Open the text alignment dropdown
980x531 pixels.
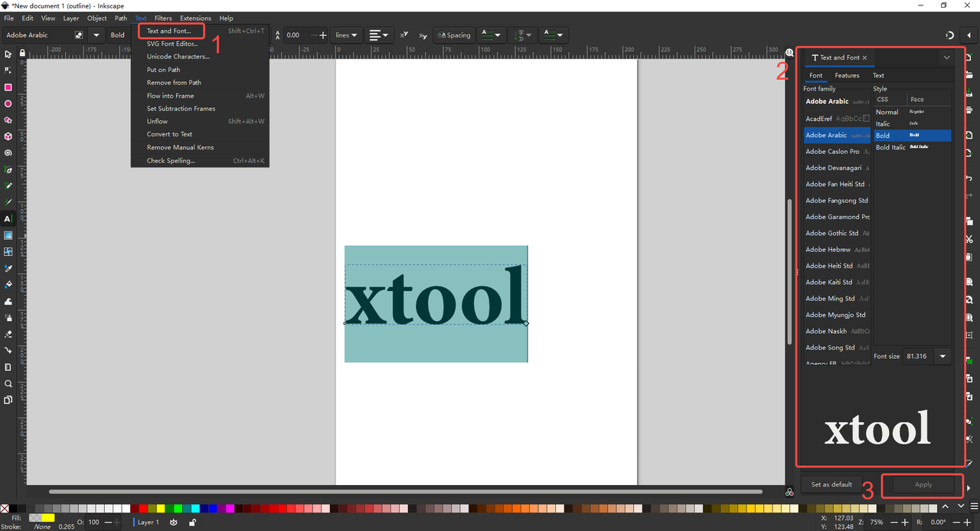[x=377, y=35]
